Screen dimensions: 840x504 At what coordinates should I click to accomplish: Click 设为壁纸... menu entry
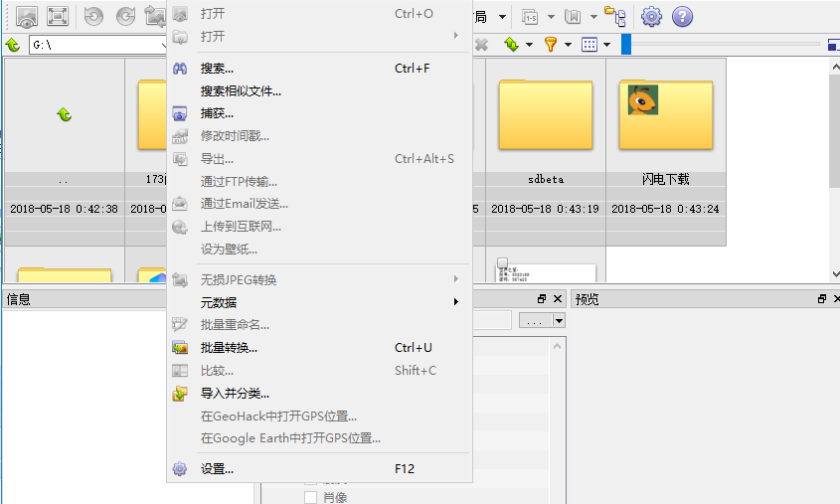point(319,250)
